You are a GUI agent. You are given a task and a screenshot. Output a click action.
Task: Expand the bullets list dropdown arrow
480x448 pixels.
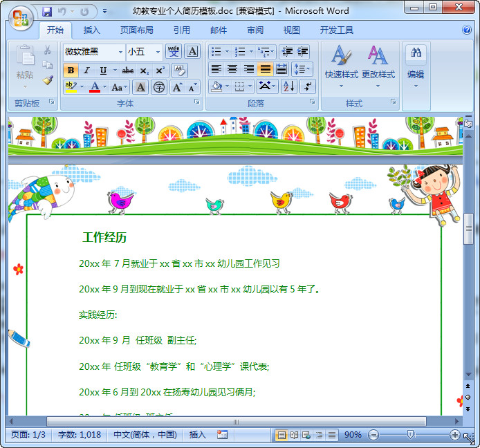pyautogui.click(x=227, y=51)
